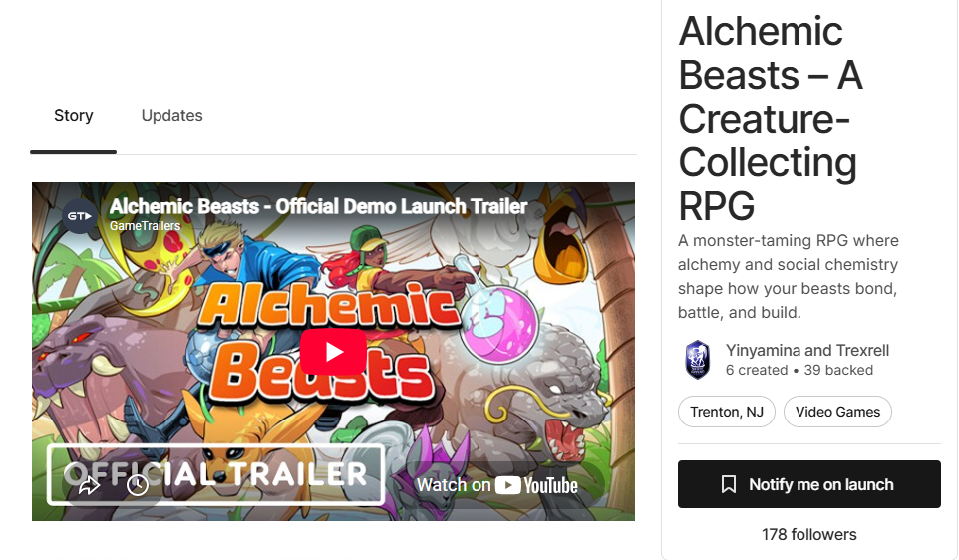This screenshot has width=959, height=560.
Task: Click the Watch on YouTube text
Action: pyautogui.click(x=497, y=485)
